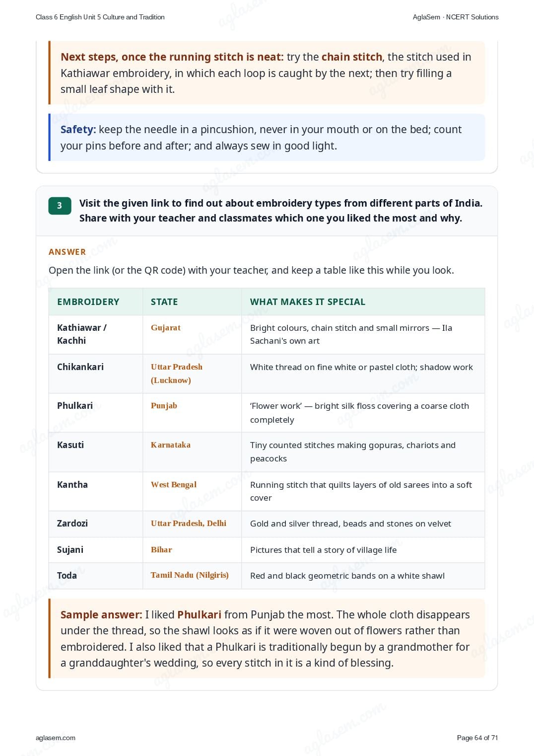Screen dimensions: 534x756
Task: Click the Karnataka state entry
Action: tap(171, 445)
